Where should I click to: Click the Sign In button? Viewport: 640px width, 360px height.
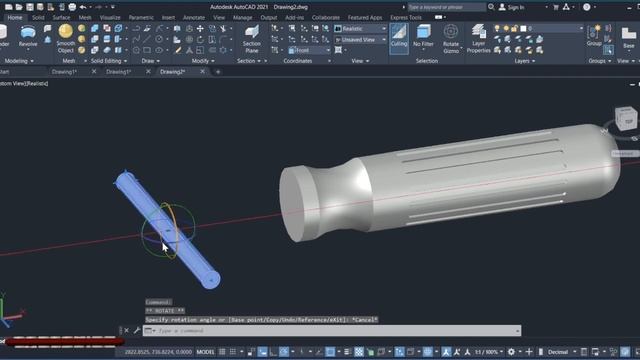[511, 7]
